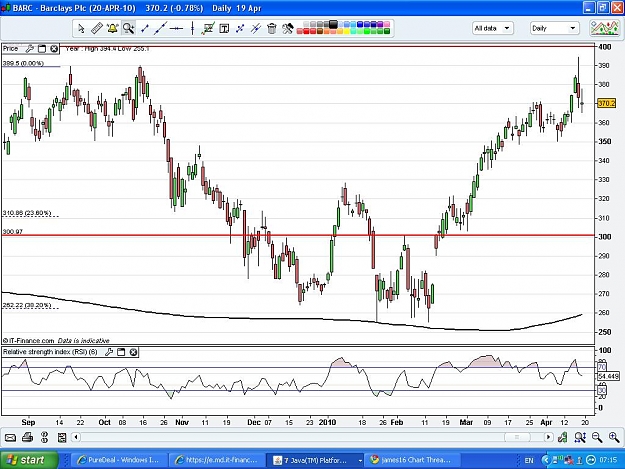Open the Daily timeframe dropdown
The height and width of the screenshot is (469, 625).
[x=554, y=28]
